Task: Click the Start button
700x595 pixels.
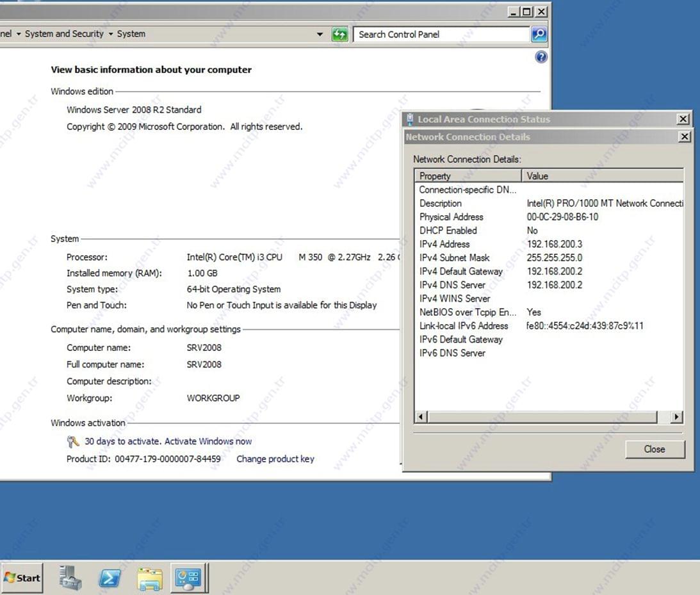Action: [22, 578]
